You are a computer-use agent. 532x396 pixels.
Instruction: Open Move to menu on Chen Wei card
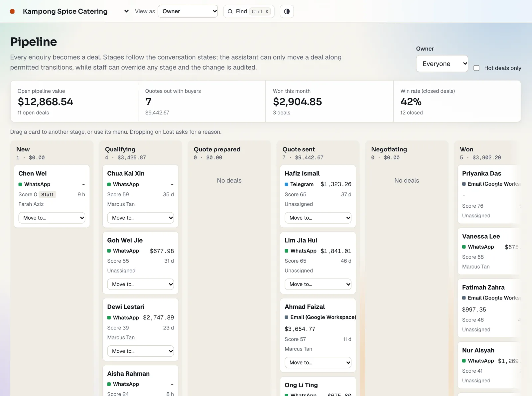pos(52,218)
